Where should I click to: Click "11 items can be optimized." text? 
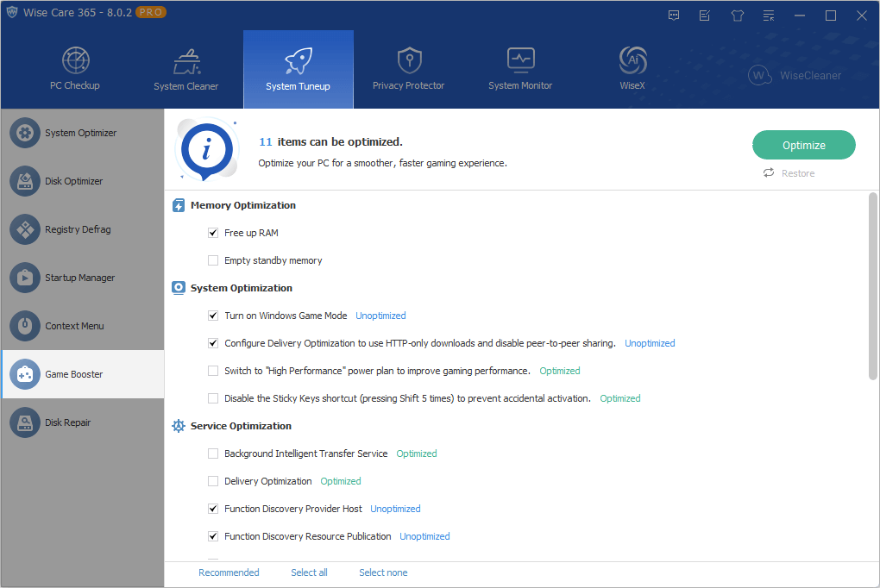pyautogui.click(x=330, y=142)
